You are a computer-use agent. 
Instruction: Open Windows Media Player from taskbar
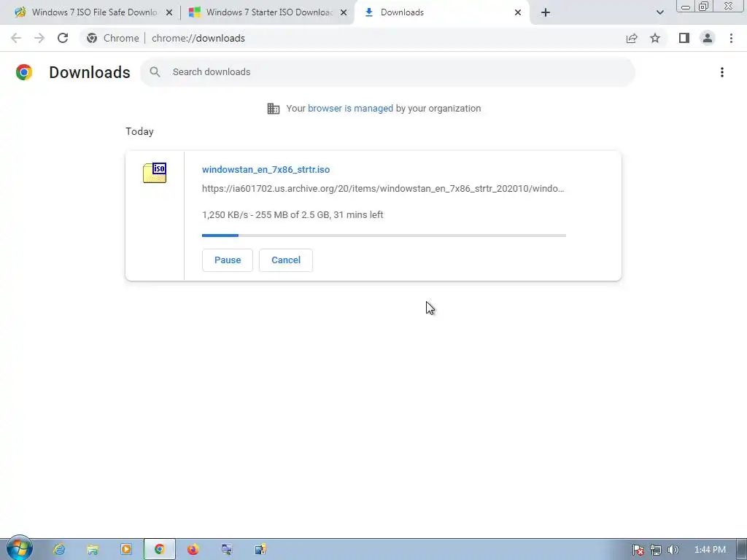(126, 550)
